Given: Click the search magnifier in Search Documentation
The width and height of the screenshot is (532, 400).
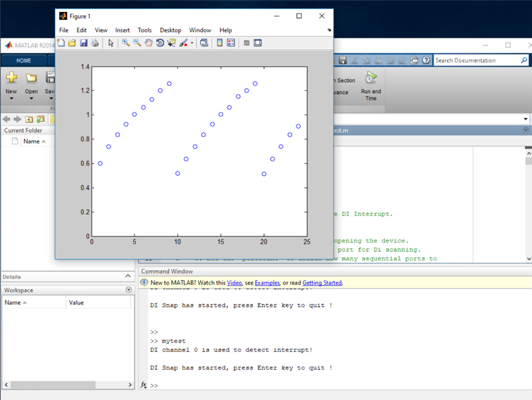Looking at the screenshot, I should tap(524, 60).
